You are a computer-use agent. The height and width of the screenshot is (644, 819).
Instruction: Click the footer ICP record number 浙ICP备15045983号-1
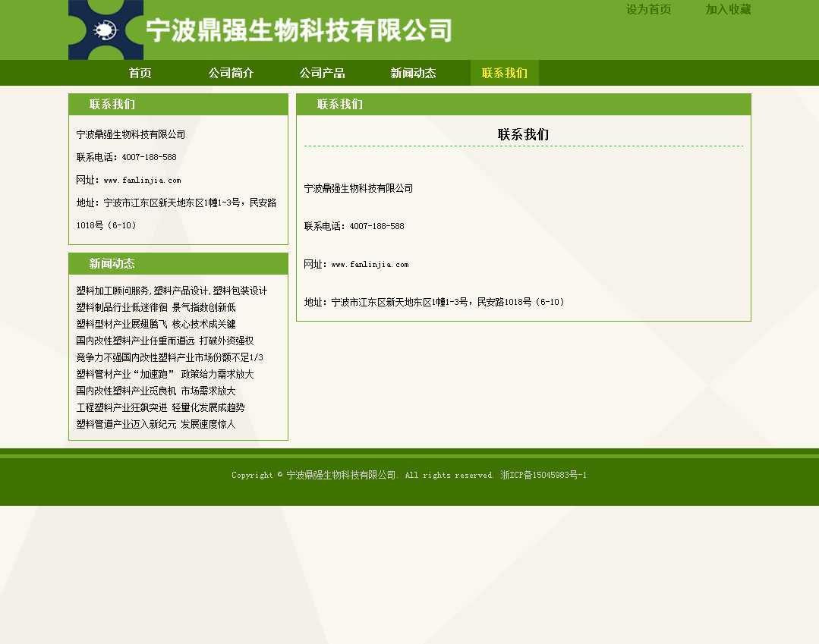click(x=543, y=476)
